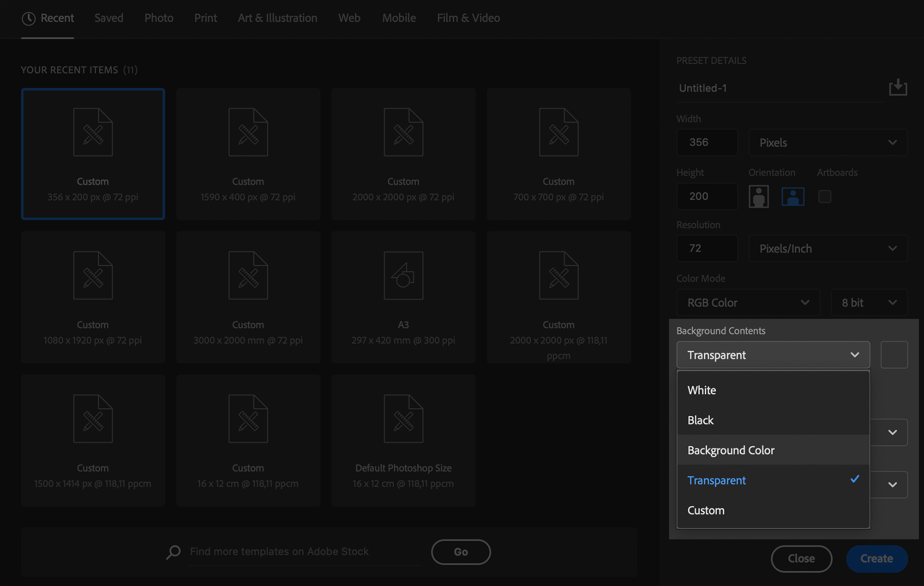
Task: Switch to the Photo tab
Action: pyautogui.click(x=159, y=18)
